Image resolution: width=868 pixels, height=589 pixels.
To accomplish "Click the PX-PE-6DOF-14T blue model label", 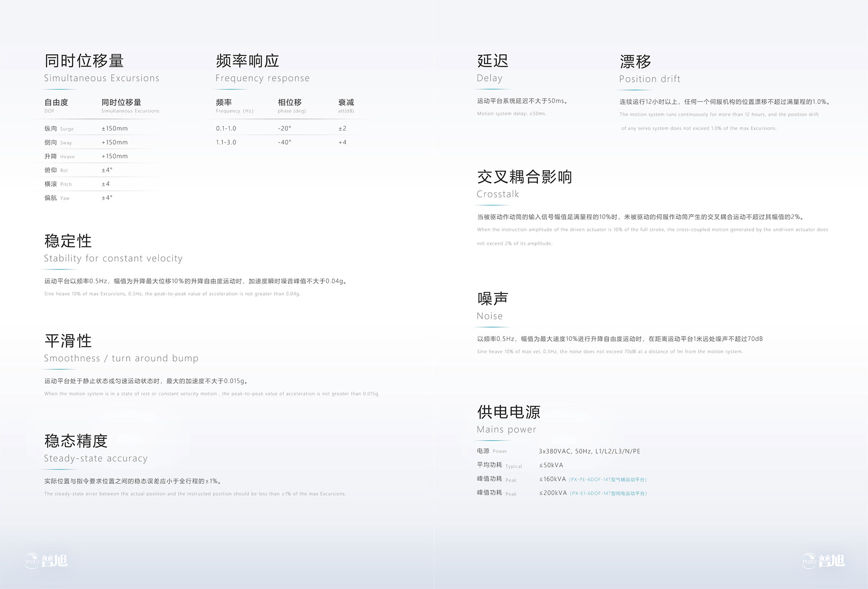I will pos(608,480).
